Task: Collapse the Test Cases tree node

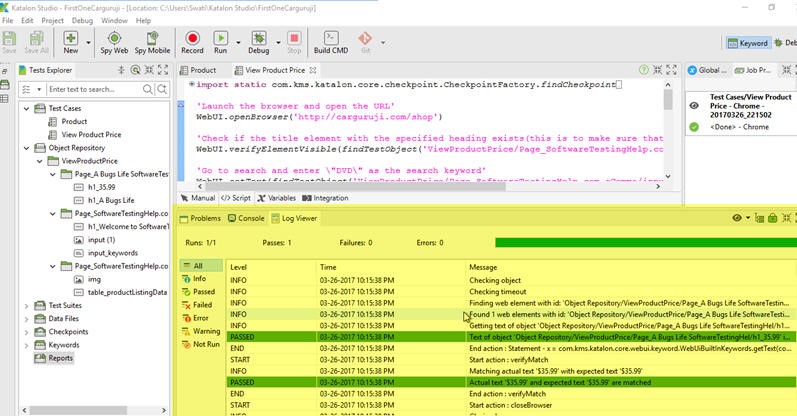Action: [x=26, y=108]
